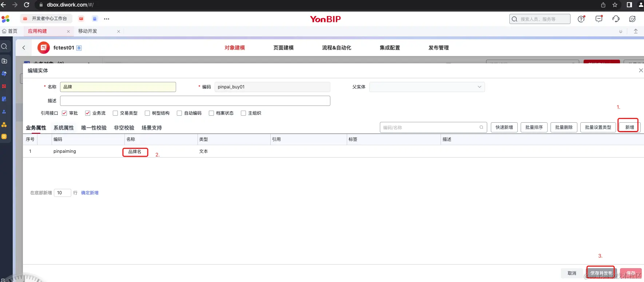This screenshot has width=644, height=282.
Task: Enable the 树型结构 checkbox
Action: [x=147, y=113]
